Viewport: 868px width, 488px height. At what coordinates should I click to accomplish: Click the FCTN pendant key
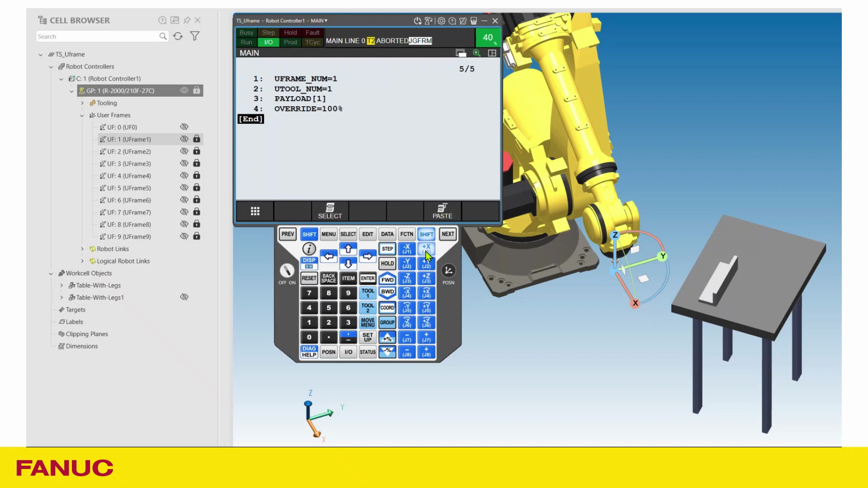[406, 234]
